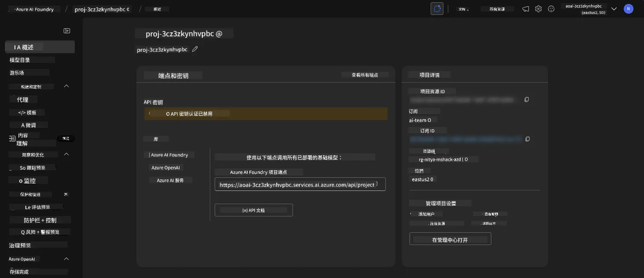Collapse the 观察和优化 sidebar section

pos(66,154)
